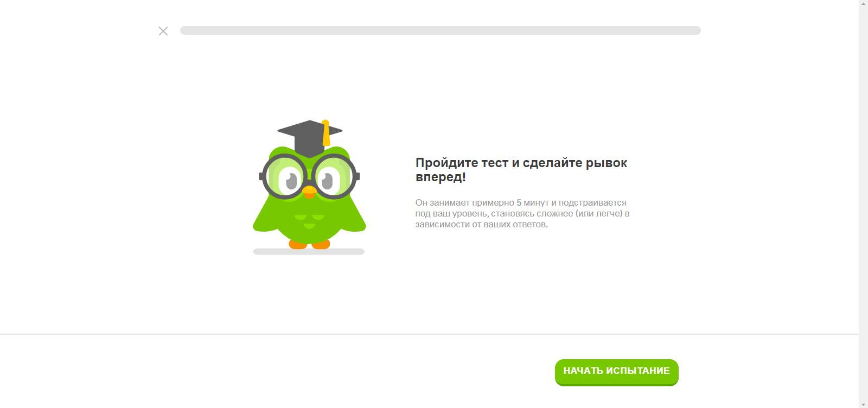868x408 pixels.
Task: Click the heading 'Пройдите тест и сделайте рывок вперед!'
Action: 521,170
